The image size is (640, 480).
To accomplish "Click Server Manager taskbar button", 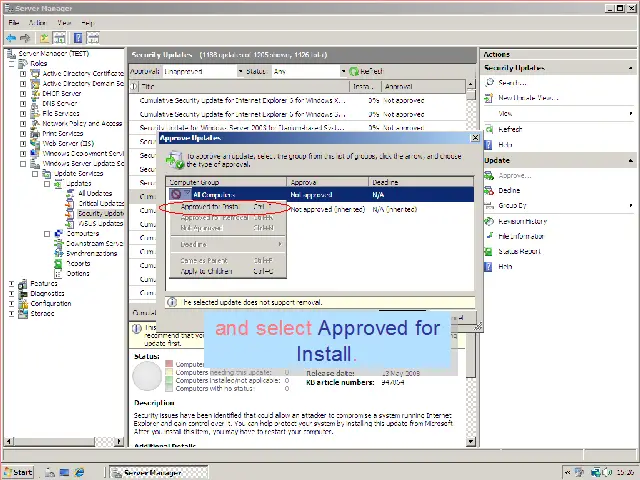I will click(159, 472).
